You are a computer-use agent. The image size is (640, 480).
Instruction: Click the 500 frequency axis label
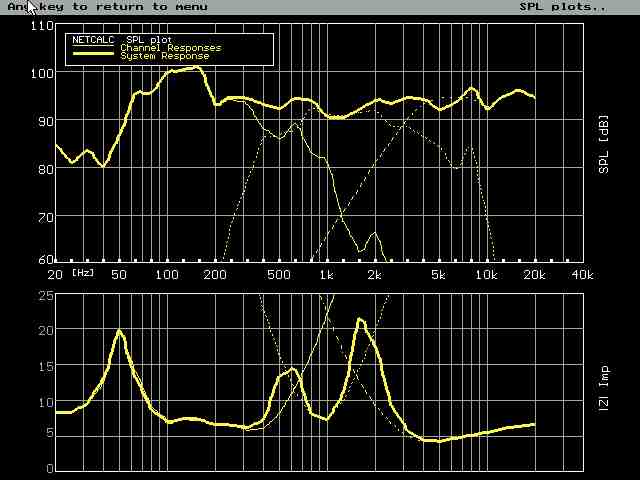[279, 275]
